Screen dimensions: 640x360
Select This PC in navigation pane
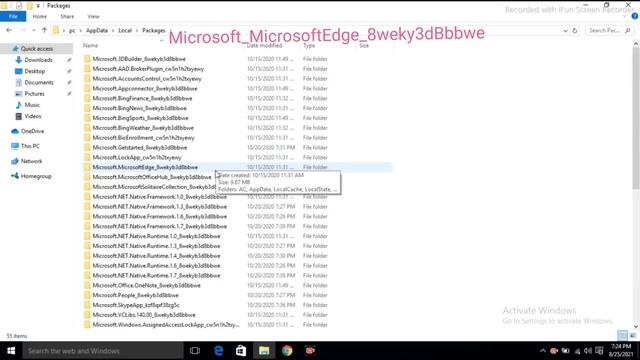(x=30, y=146)
